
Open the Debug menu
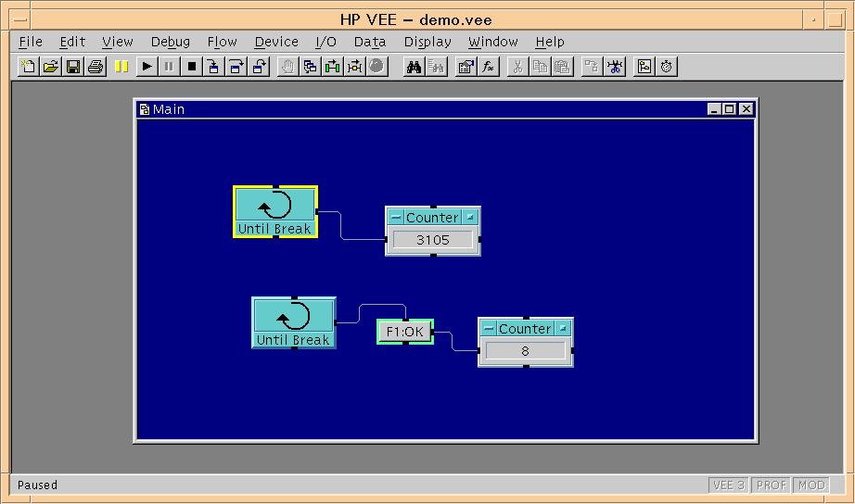(170, 42)
